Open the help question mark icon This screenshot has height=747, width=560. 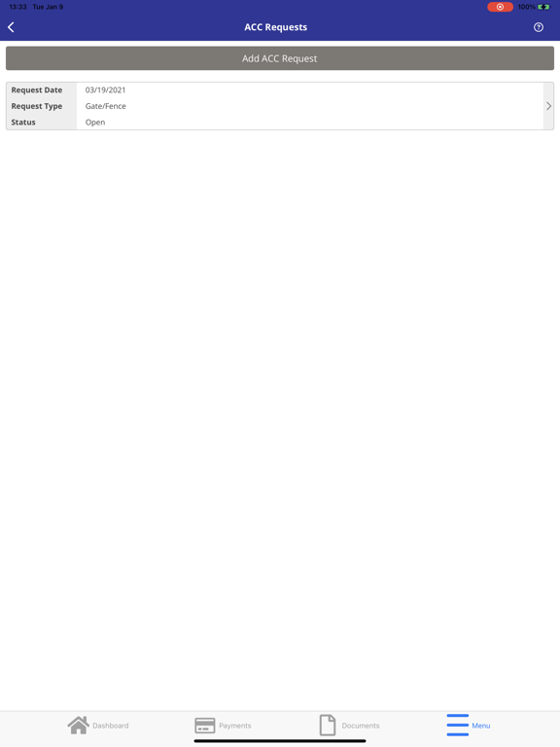[538, 27]
